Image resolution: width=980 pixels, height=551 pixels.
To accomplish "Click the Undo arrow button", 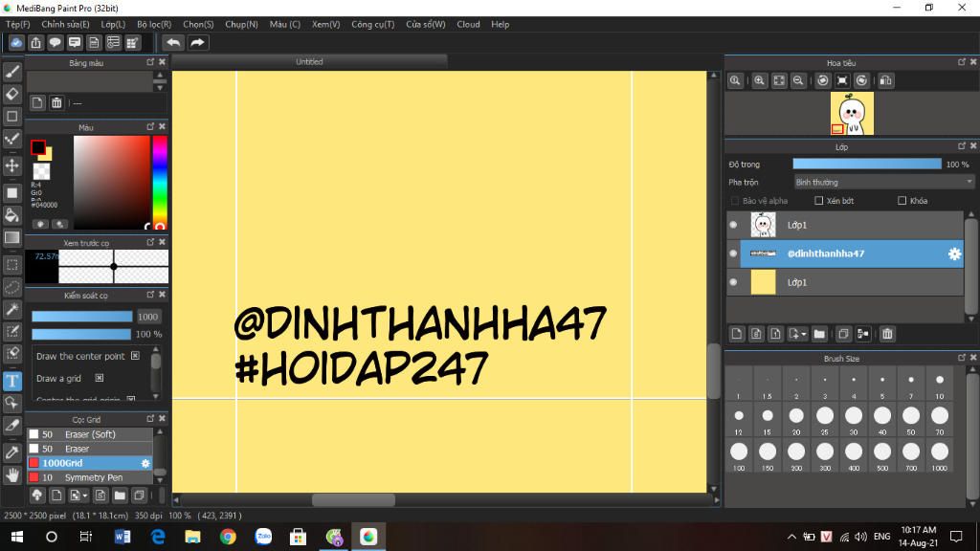I will click(174, 42).
